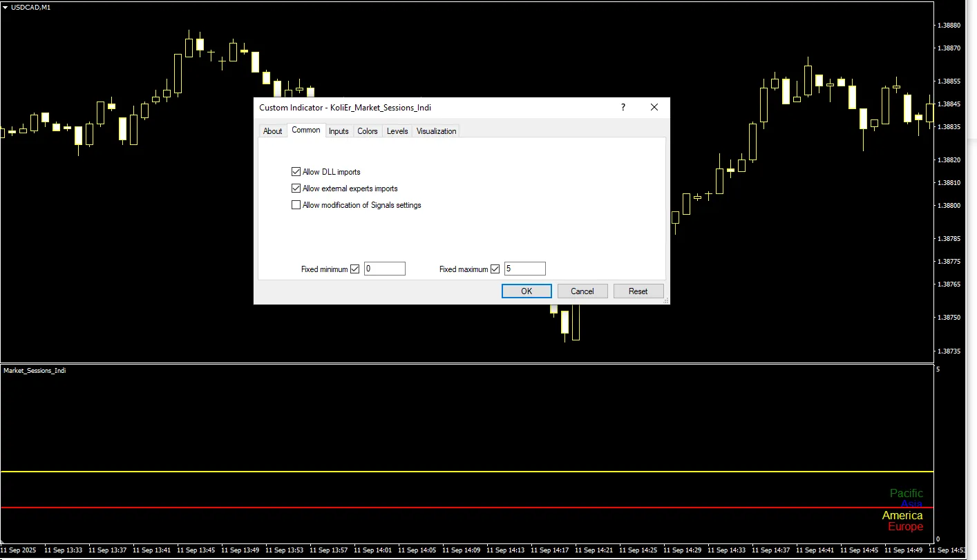Toggle the Fixed minimum checkbox
The image size is (977, 560).
click(x=355, y=269)
